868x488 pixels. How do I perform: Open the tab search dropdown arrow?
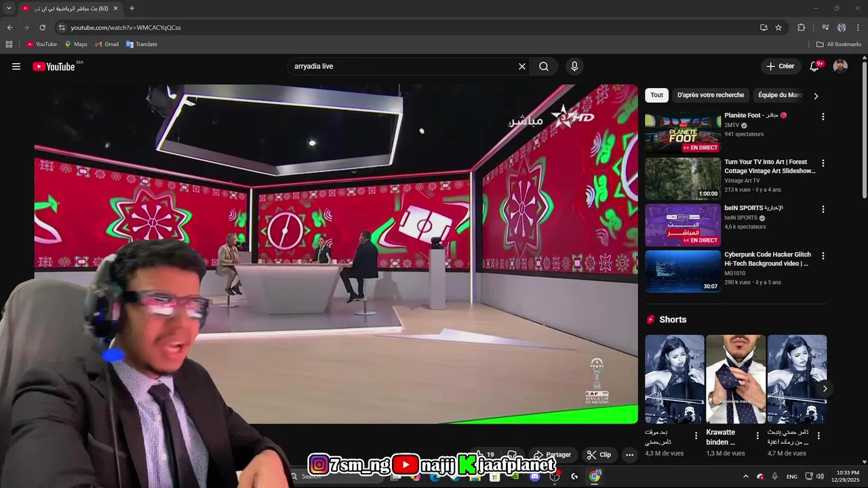coord(9,8)
